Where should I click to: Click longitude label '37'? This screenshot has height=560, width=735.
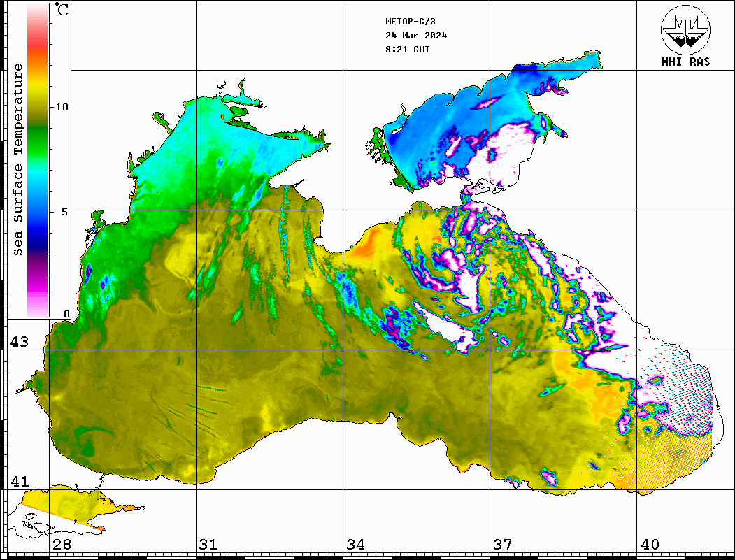(x=503, y=544)
